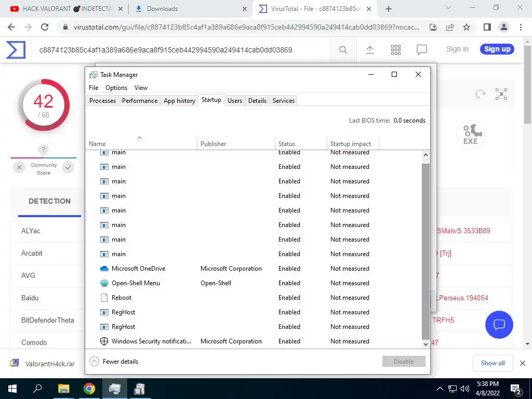
Task: Click the volume tray icon
Action: (x=465, y=389)
